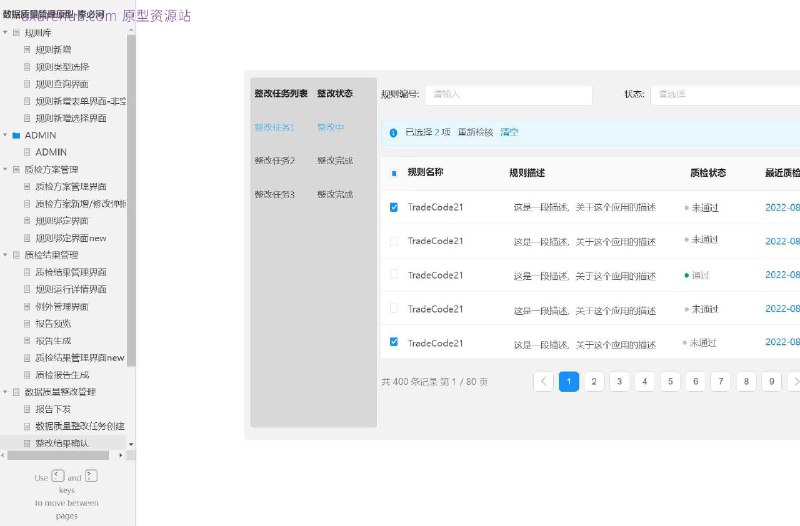Click the page icon beside 报告生成

pyautogui.click(x=27, y=341)
